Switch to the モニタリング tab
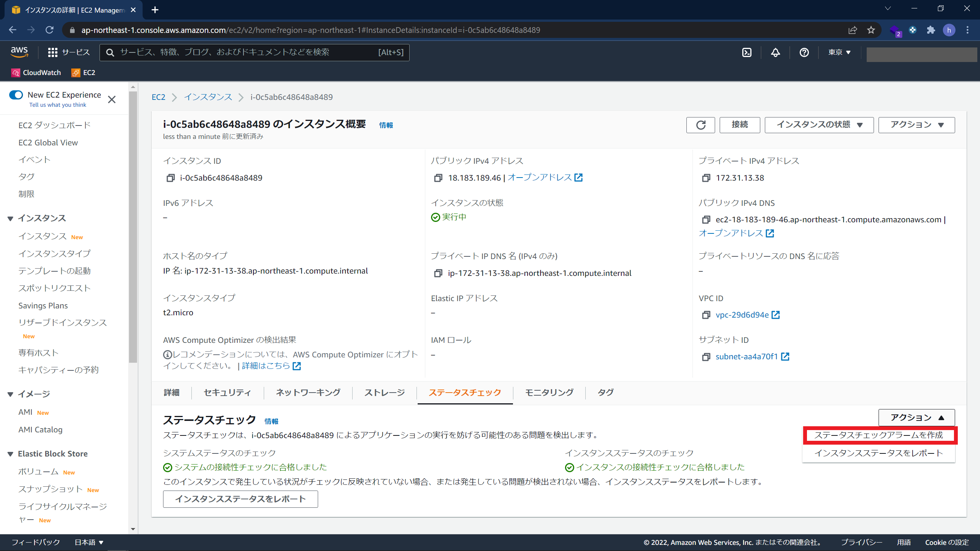Image resolution: width=980 pixels, height=551 pixels. point(549,392)
